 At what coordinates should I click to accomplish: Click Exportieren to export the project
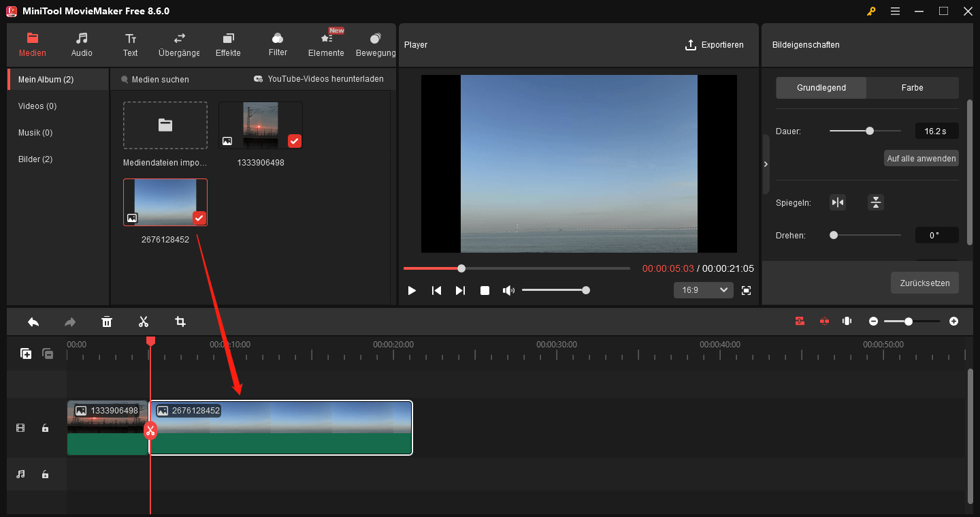pos(715,45)
